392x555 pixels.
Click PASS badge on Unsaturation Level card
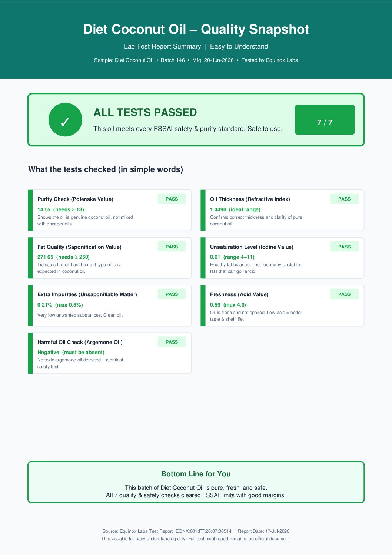coord(344,247)
